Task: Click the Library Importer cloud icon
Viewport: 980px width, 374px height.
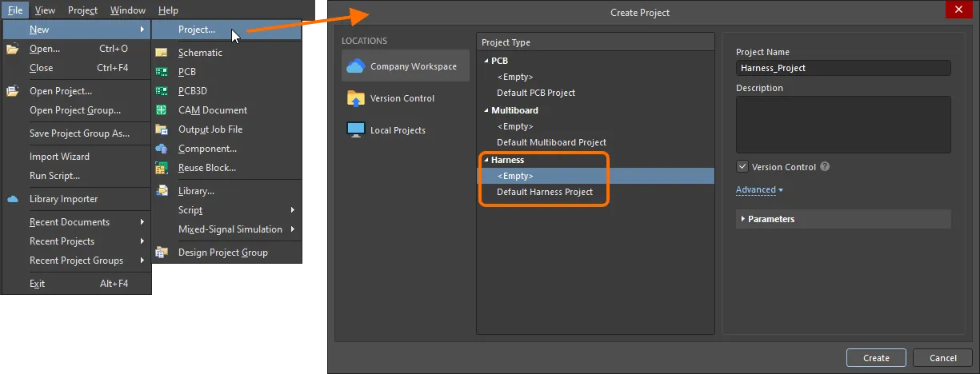Action: click(x=12, y=199)
